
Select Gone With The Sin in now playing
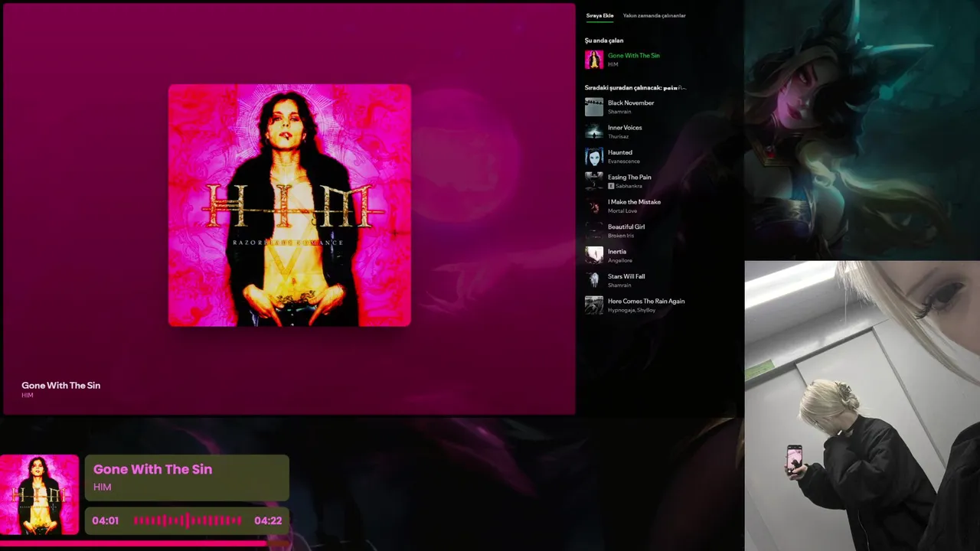click(633, 55)
